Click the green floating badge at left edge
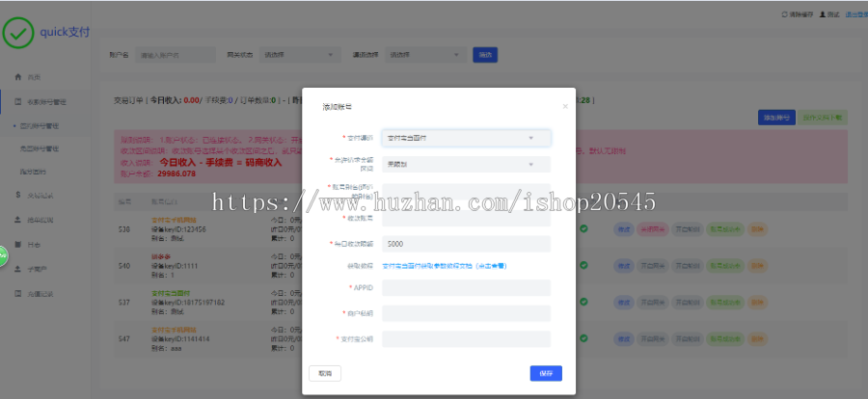Screen dimensions: 868x399 pyautogui.click(x=3, y=255)
